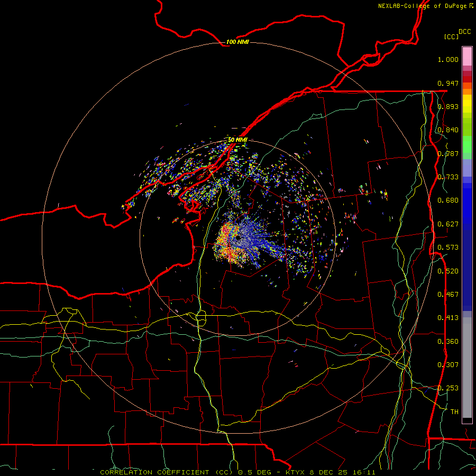Pick the gray bottom segment of color bar
The height and width of the screenshot is (476, 476).
pos(467,368)
